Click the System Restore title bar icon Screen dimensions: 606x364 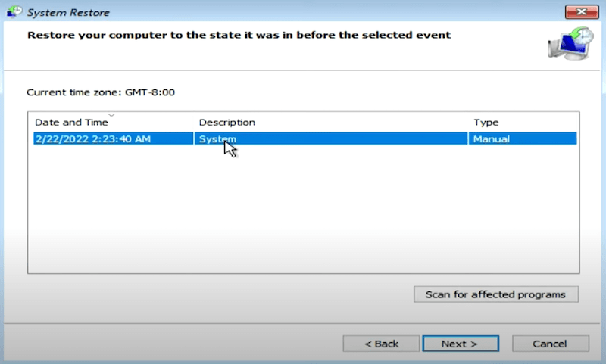point(13,11)
